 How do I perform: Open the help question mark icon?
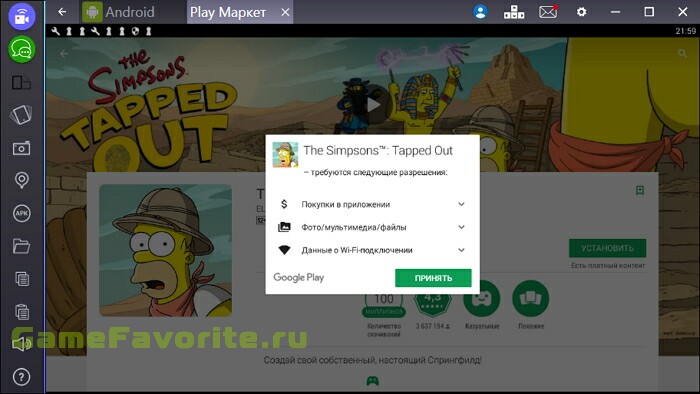(x=21, y=377)
